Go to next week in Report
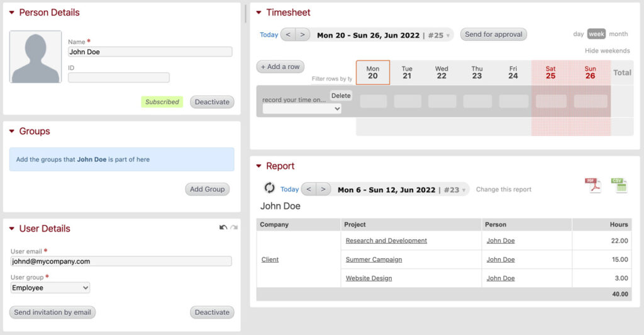The width and height of the screenshot is (644, 335). tap(323, 189)
